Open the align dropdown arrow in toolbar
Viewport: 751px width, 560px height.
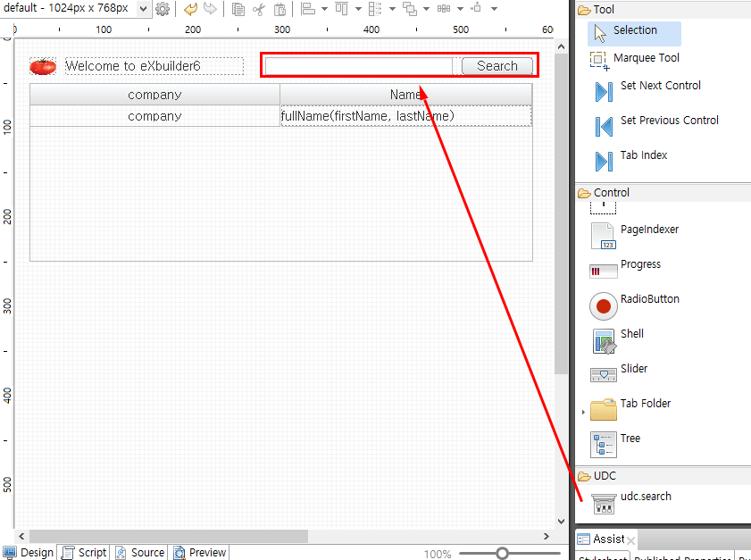[322, 9]
